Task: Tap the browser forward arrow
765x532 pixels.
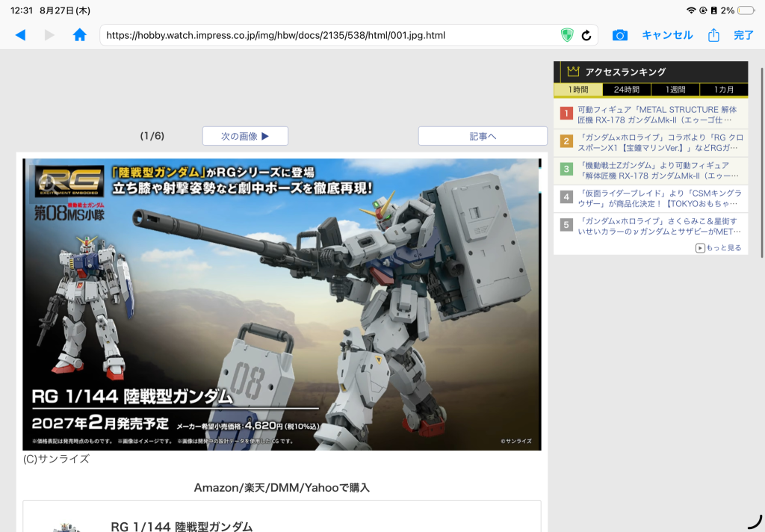Action: point(49,35)
